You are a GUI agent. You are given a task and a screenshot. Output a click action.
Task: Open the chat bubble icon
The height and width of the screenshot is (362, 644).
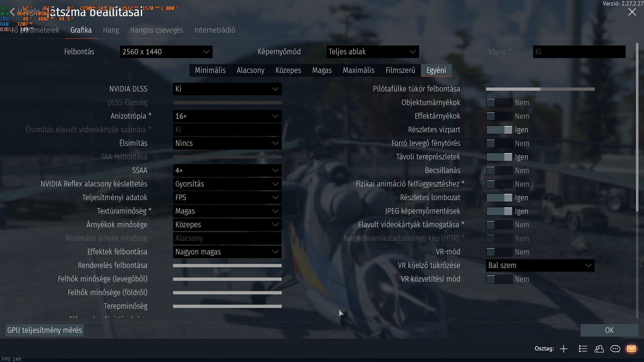[x=615, y=349]
